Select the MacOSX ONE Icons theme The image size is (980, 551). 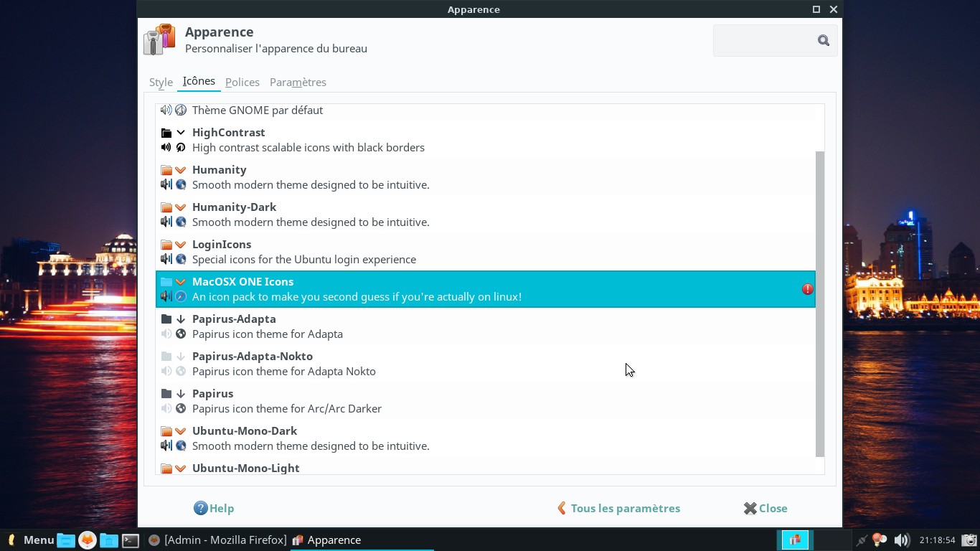[x=486, y=289]
